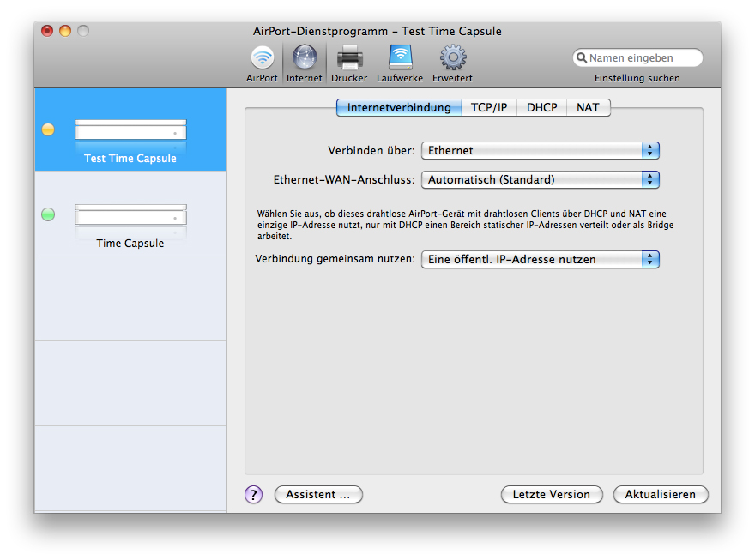The image size is (755, 560).
Task: Click the purple help question mark
Action: (x=253, y=494)
